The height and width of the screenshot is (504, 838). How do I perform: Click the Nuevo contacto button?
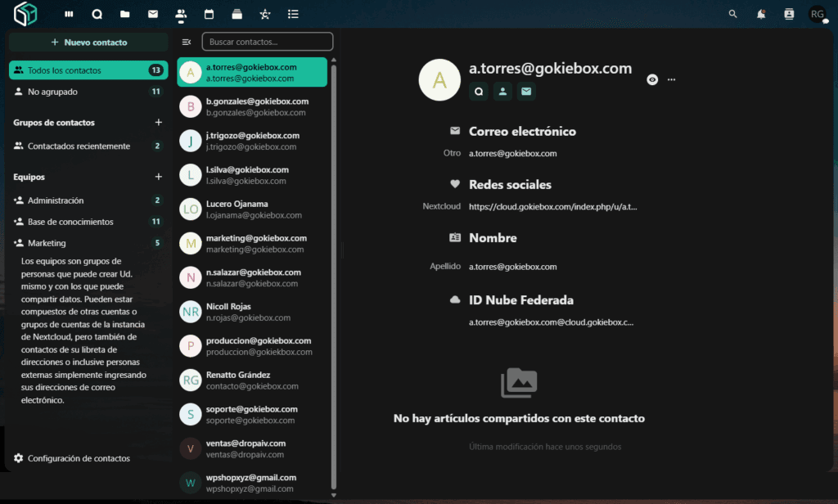[x=88, y=42]
